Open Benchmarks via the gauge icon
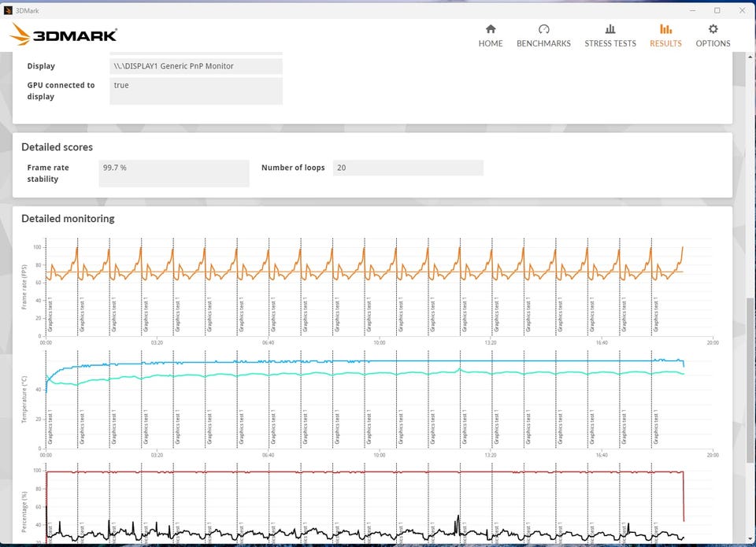This screenshot has height=547, width=756. 543,29
